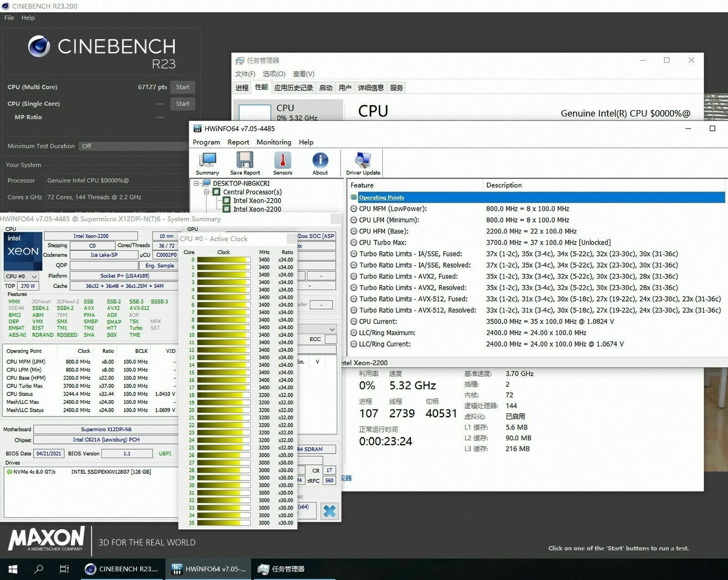Switch to the 启动 tab in Task Manager
Screen dimensions: 728x580
[x=325, y=88]
